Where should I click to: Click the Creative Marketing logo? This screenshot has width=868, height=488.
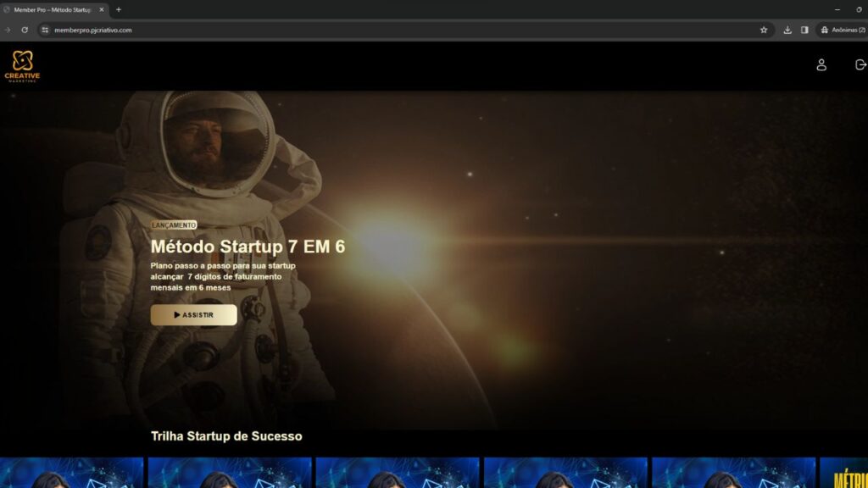point(22,65)
